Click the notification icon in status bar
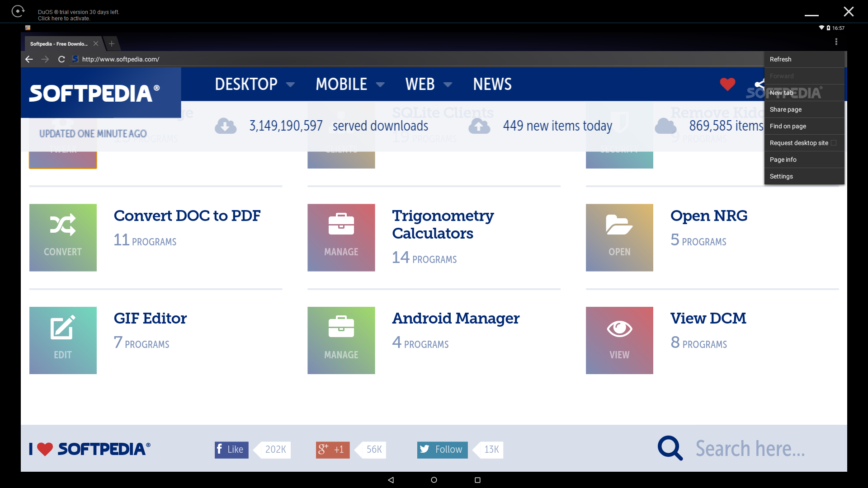Viewport: 868px width, 488px height. [28, 28]
